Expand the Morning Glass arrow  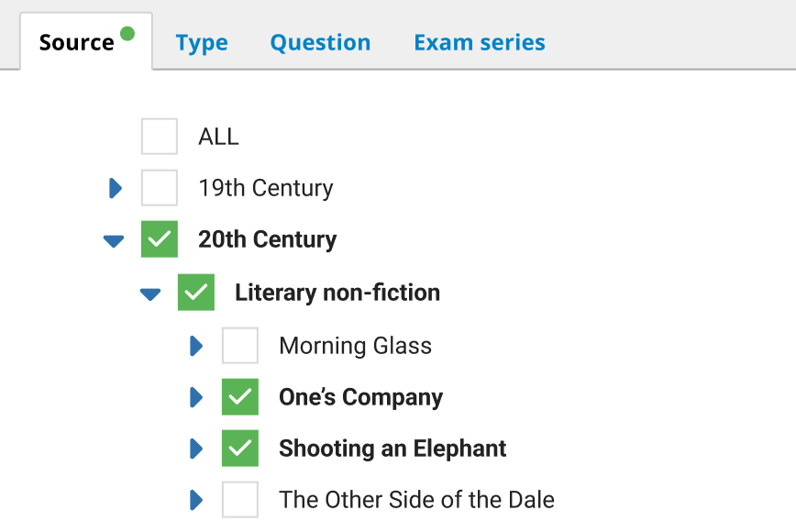(x=196, y=346)
